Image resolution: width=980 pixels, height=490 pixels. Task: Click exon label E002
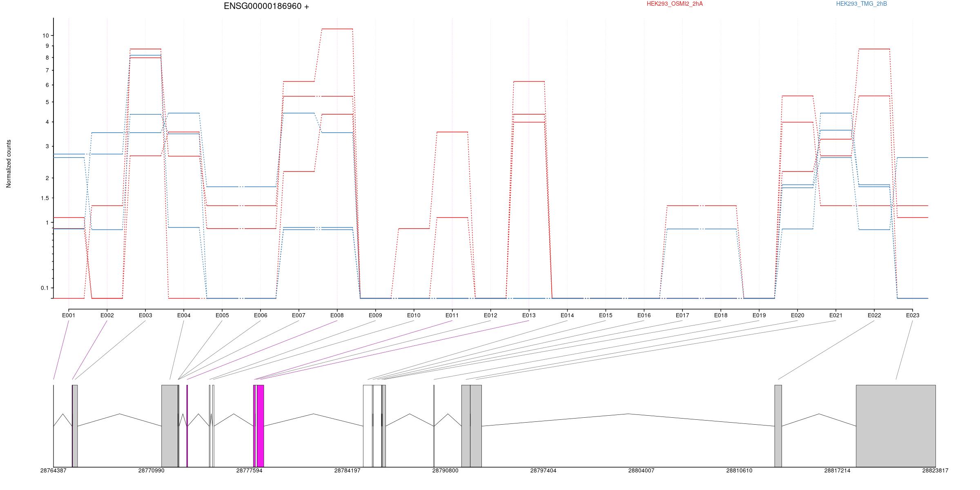pos(107,315)
